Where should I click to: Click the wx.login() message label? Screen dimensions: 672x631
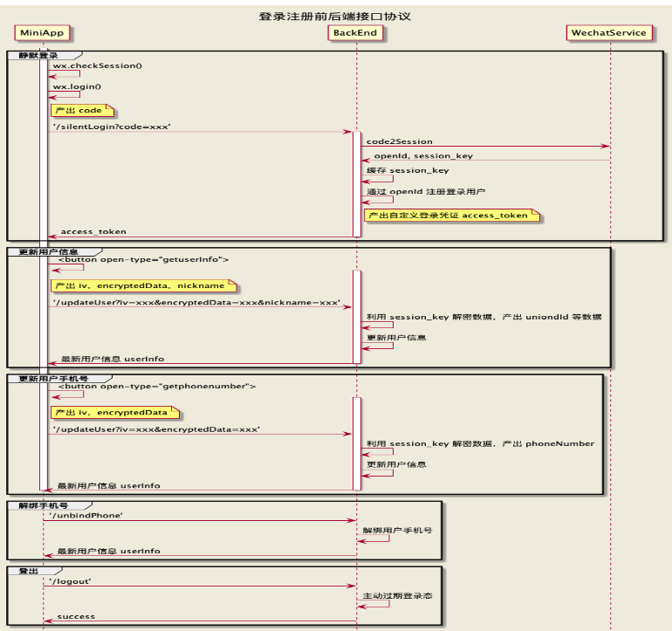point(77,86)
